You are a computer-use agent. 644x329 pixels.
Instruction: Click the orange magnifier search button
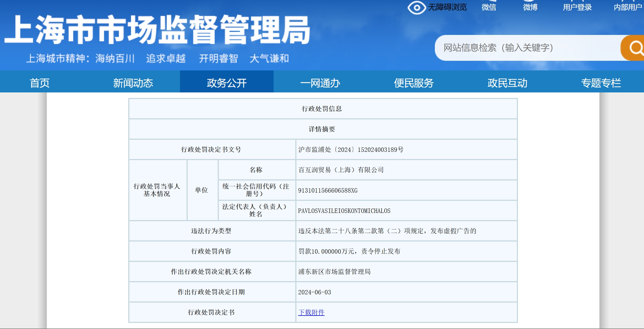click(634, 48)
